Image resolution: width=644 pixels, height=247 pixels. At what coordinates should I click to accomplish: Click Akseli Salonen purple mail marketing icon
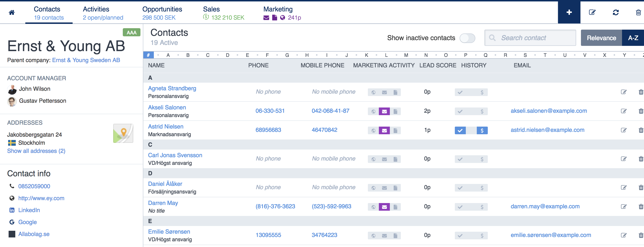[x=384, y=111]
